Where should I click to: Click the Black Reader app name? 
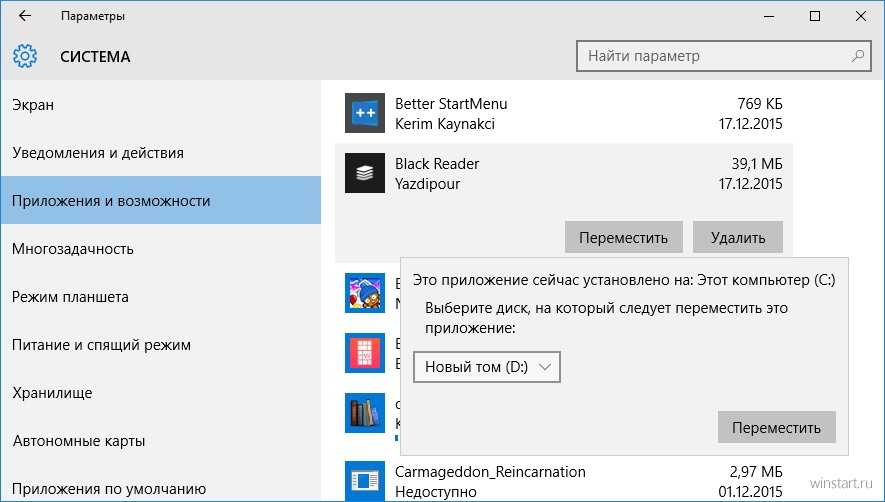[x=437, y=164]
